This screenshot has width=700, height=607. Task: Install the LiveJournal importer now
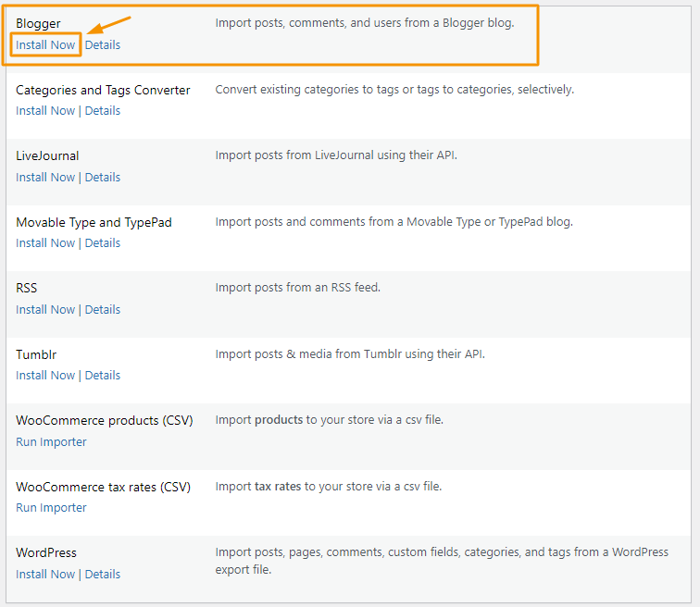[x=45, y=178]
